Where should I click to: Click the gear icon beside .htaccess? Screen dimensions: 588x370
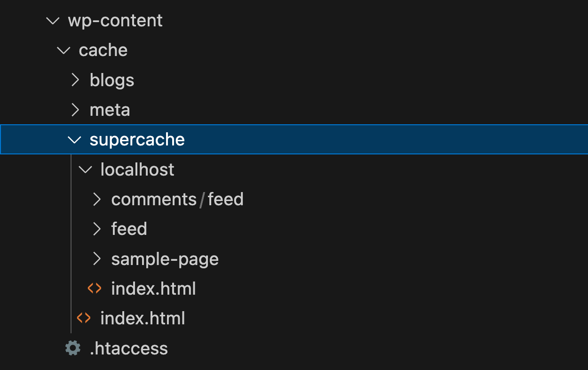click(73, 348)
